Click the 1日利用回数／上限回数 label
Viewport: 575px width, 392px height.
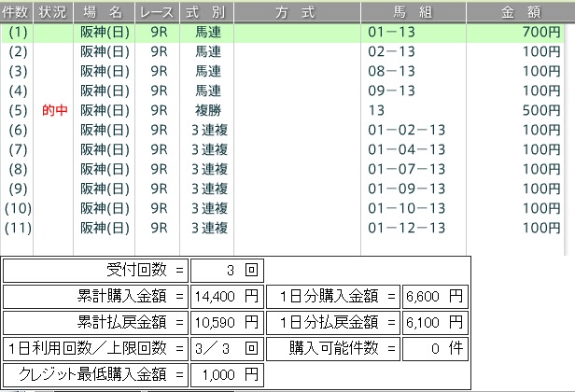click(88, 348)
